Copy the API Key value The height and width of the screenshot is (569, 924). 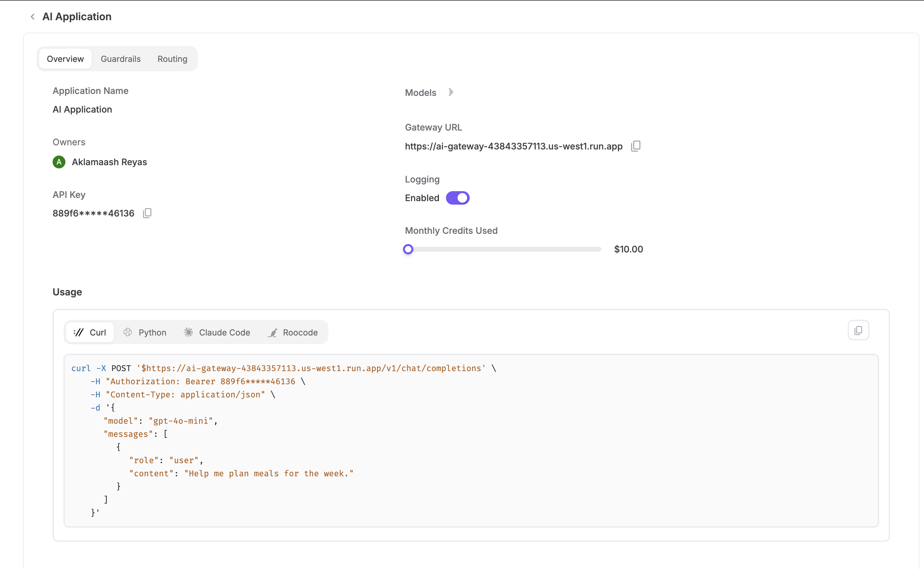point(147,213)
